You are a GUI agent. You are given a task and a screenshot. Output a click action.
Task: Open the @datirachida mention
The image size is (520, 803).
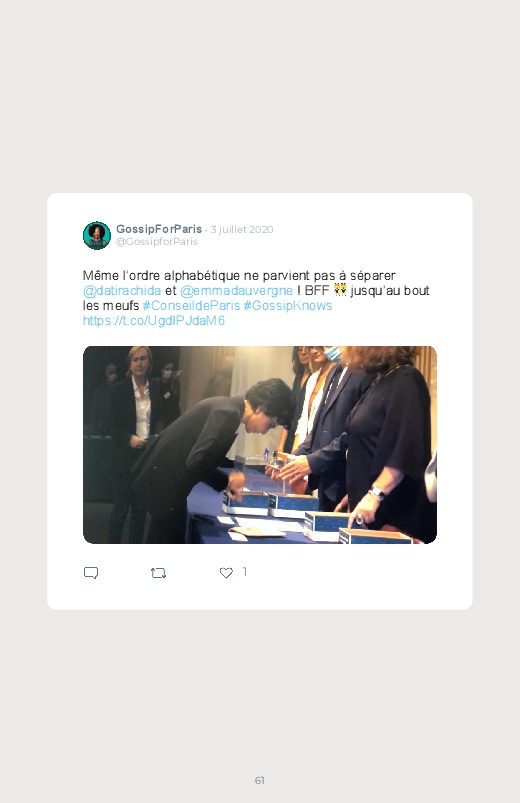[122, 290]
